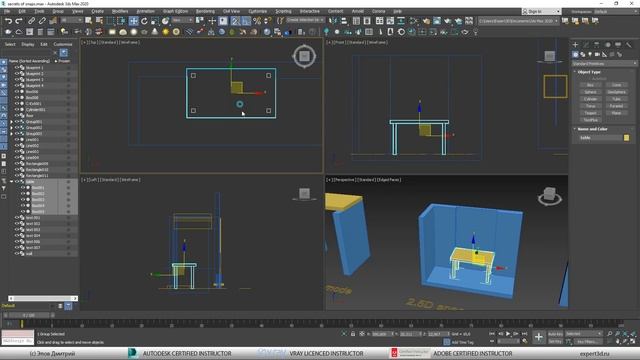Click the Cylinder primitive button

click(x=591, y=99)
